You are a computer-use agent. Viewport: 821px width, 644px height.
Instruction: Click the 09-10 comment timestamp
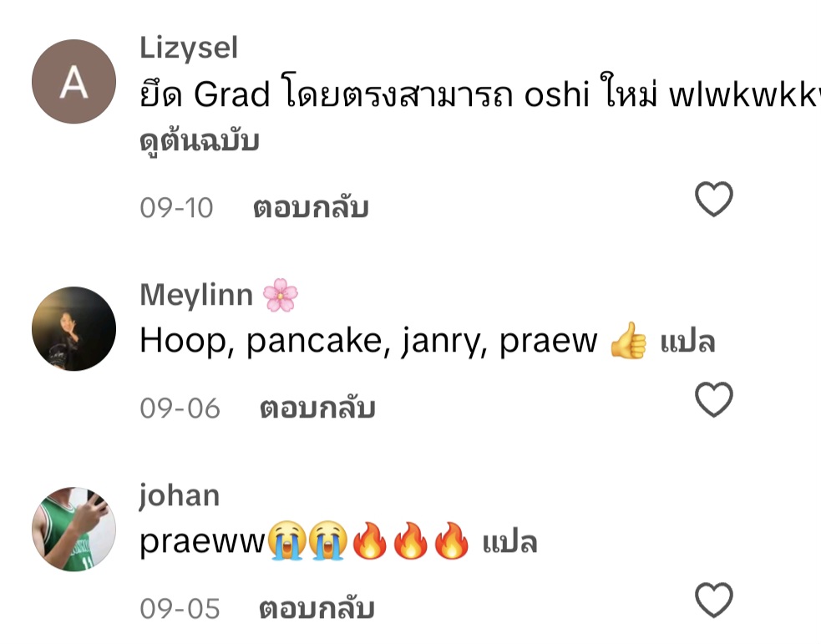(176, 208)
